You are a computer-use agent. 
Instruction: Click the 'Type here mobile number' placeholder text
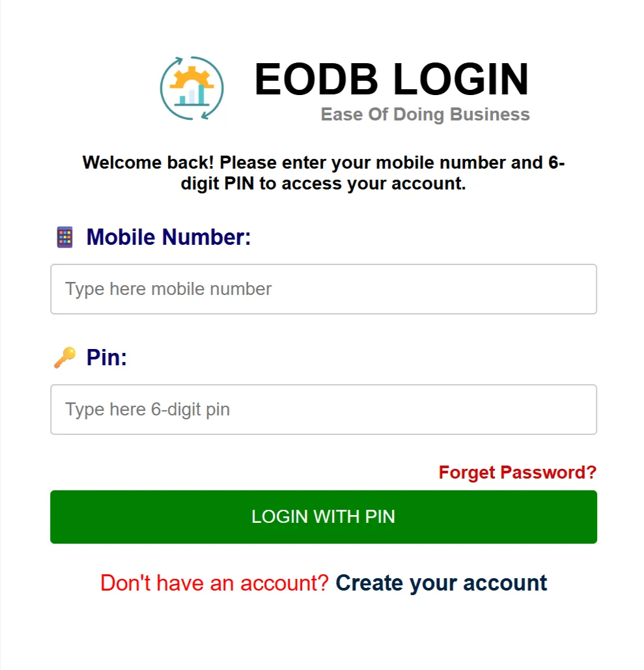tap(169, 289)
